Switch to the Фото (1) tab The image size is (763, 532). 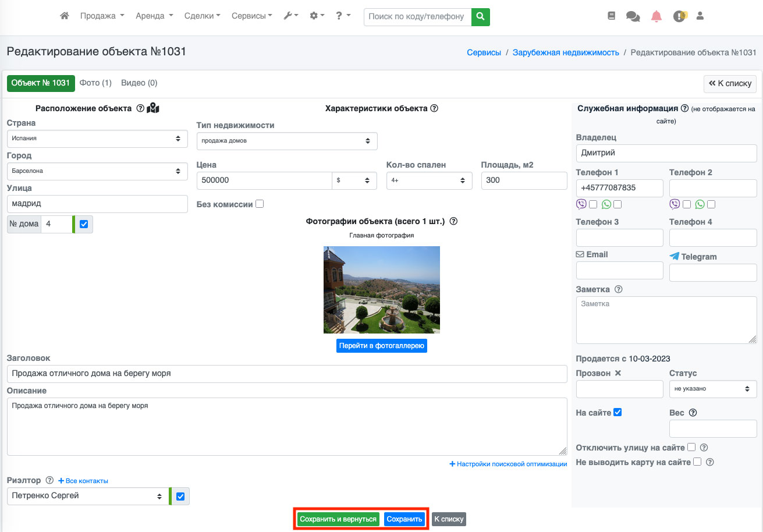click(95, 83)
